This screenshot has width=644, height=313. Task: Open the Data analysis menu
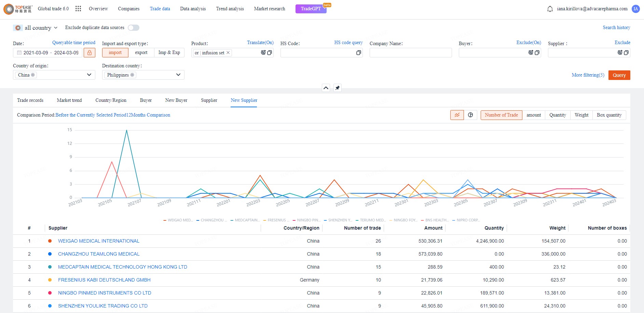[x=193, y=9]
